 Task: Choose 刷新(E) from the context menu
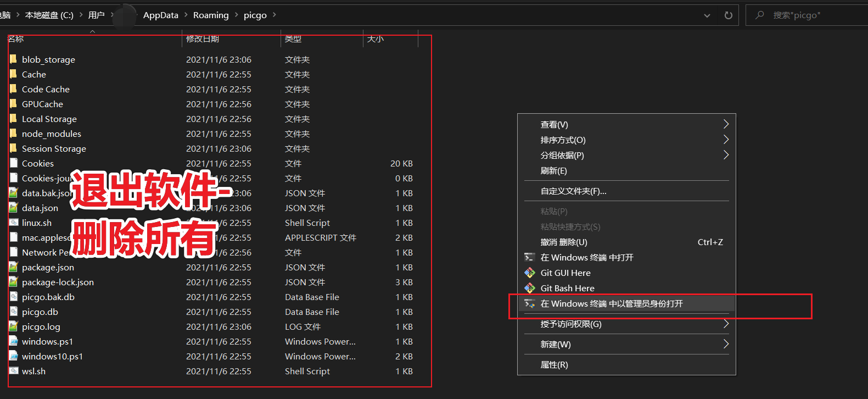coord(626,170)
